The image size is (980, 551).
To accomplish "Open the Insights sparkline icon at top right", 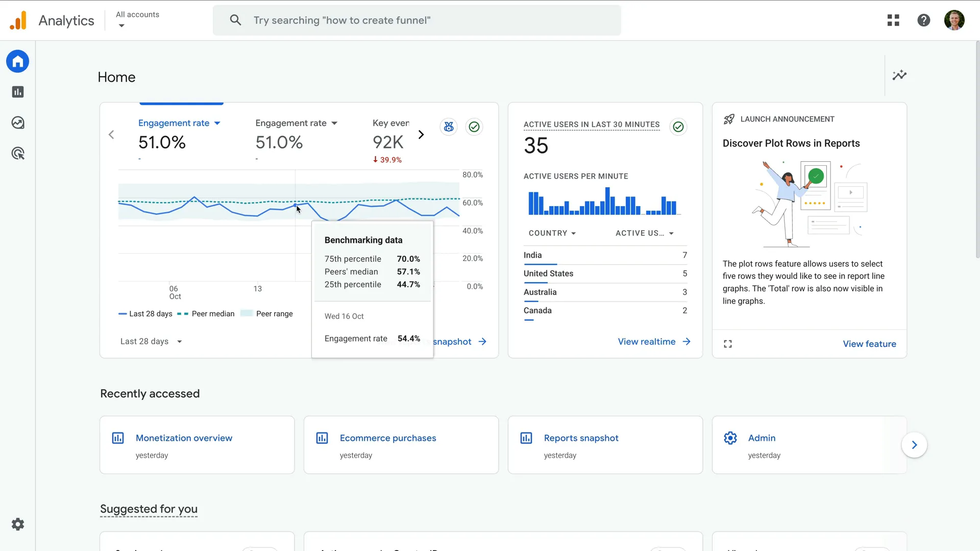I will [x=899, y=75].
